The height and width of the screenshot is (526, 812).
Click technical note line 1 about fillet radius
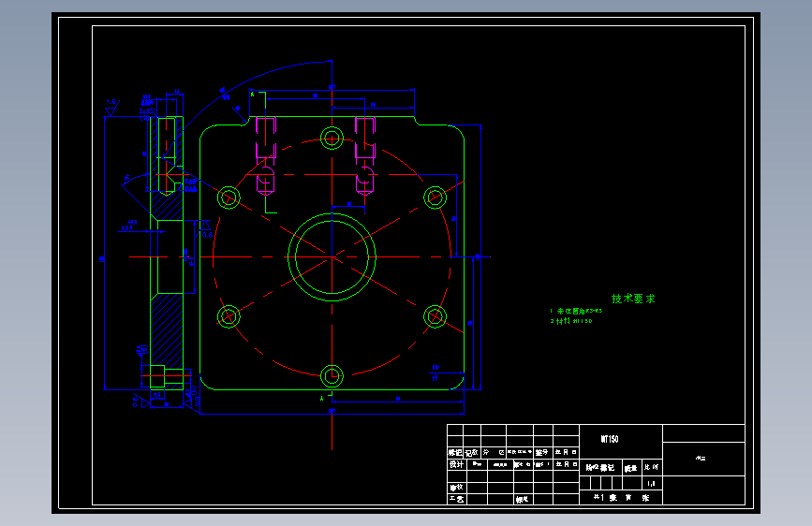pyautogui.click(x=576, y=311)
